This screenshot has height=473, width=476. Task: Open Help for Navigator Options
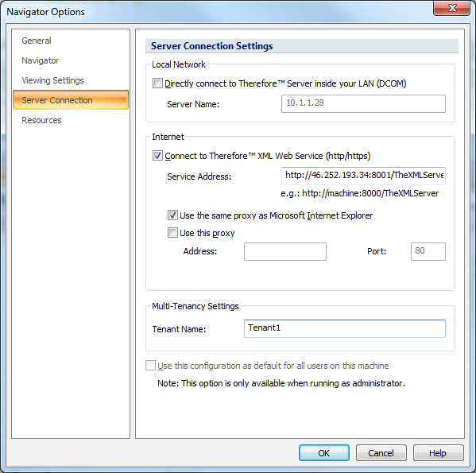[438, 453]
